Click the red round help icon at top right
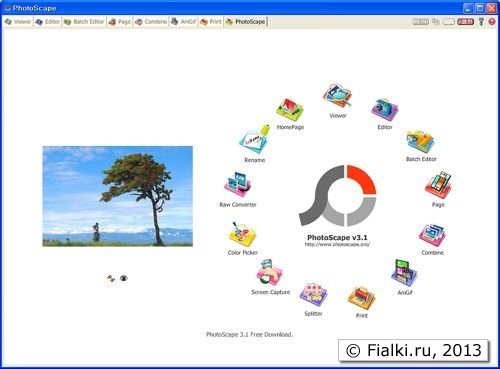 492,22
